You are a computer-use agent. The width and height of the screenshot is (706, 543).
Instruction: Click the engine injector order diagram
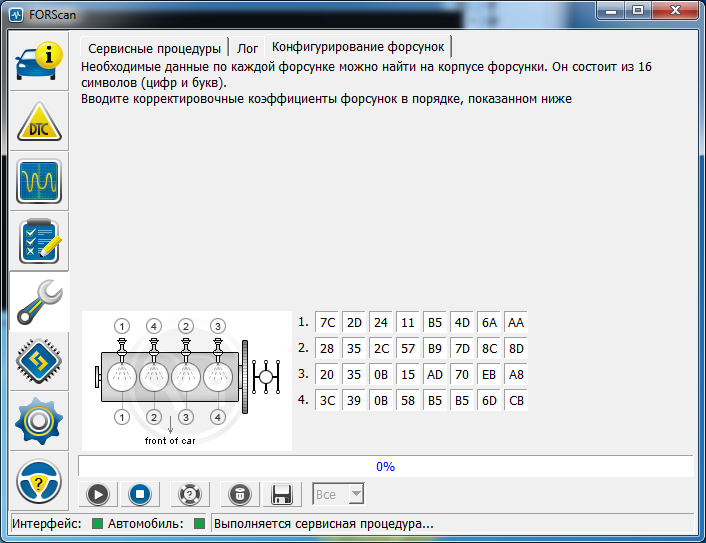[187, 381]
